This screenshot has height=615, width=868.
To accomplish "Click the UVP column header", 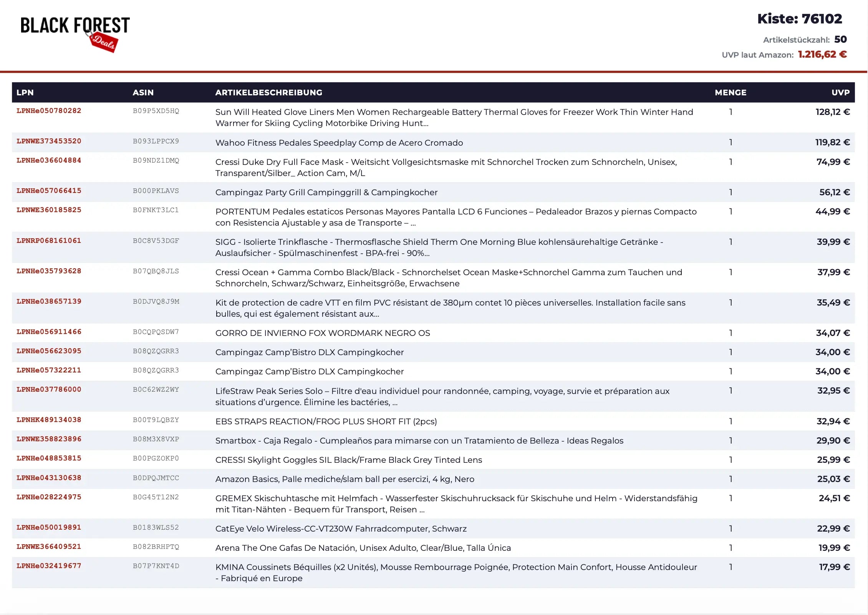I will [840, 93].
